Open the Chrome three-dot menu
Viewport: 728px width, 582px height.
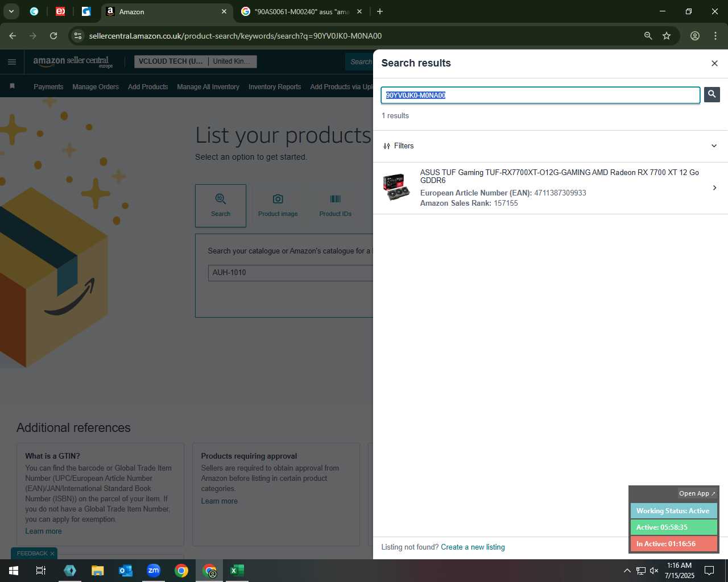coord(715,36)
